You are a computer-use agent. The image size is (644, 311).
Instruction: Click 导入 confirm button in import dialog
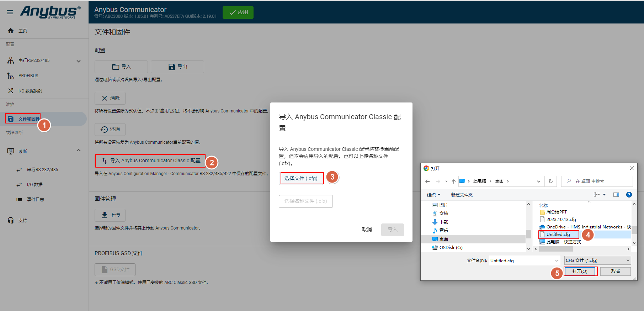[x=393, y=230]
